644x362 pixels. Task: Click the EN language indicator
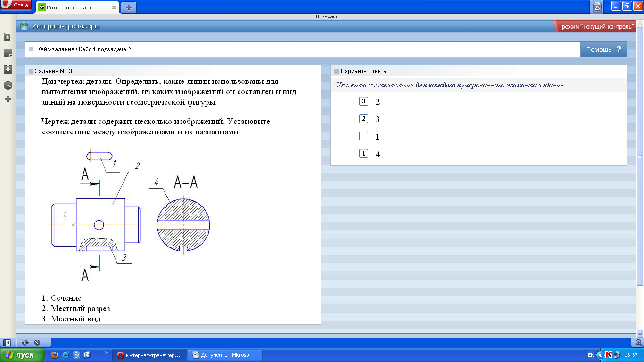[591, 355]
